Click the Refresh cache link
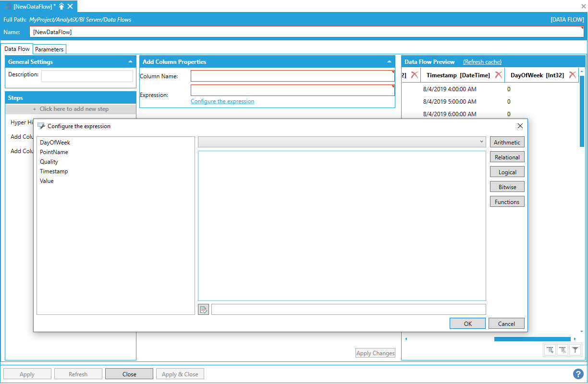The height and width of the screenshot is (384, 588). [x=482, y=62]
